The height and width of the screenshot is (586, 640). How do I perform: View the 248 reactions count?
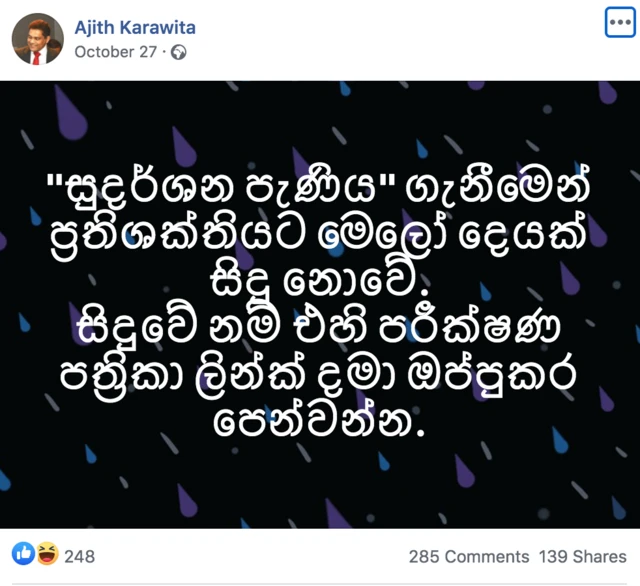pos(80,556)
